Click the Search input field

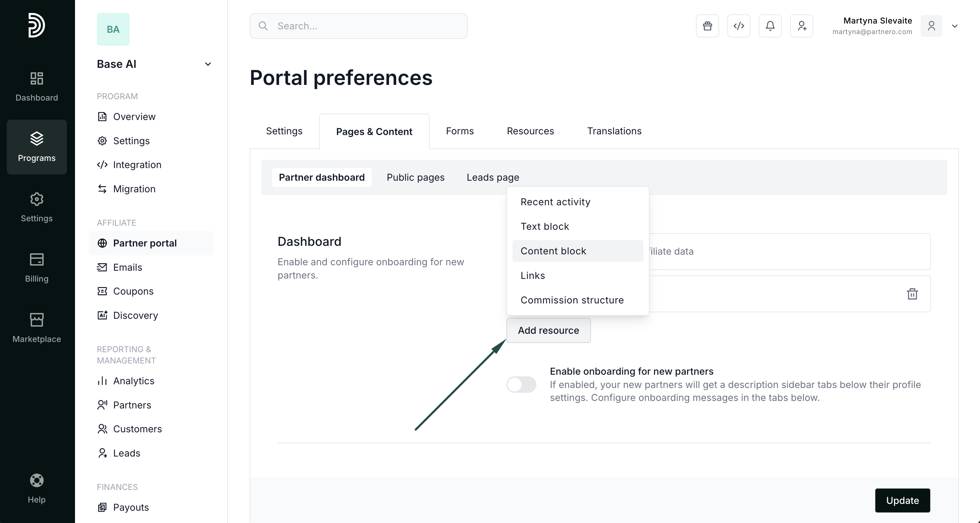[358, 26]
